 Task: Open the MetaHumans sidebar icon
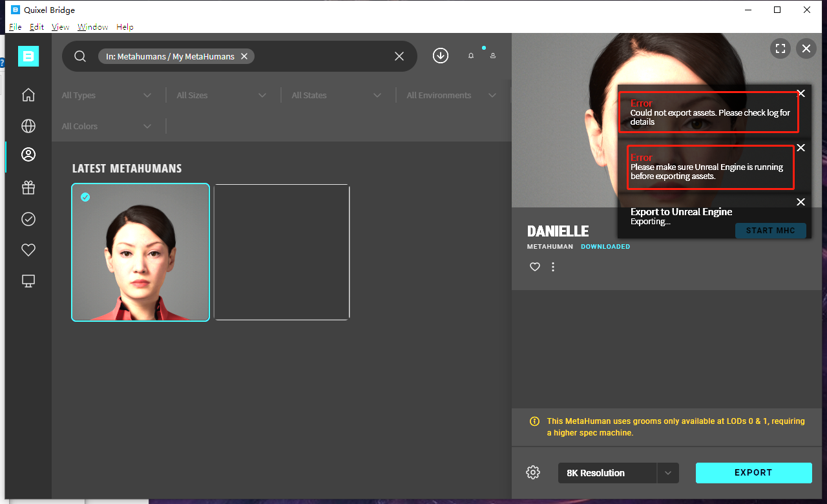[x=28, y=154]
